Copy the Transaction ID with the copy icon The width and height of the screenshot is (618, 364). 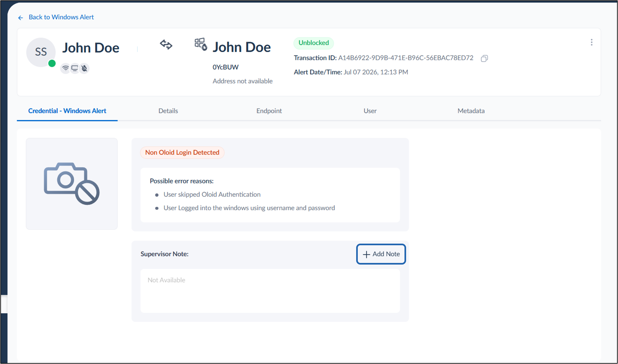tap(484, 58)
